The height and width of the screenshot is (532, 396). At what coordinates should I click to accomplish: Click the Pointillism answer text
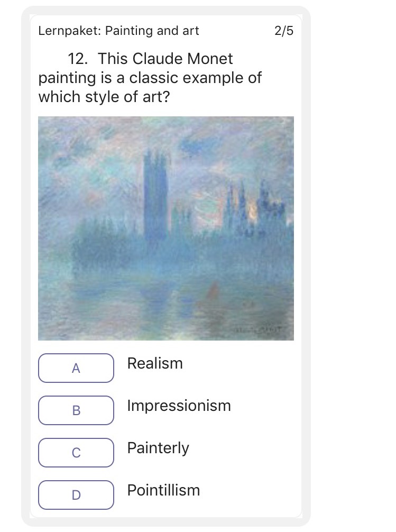click(x=163, y=491)
